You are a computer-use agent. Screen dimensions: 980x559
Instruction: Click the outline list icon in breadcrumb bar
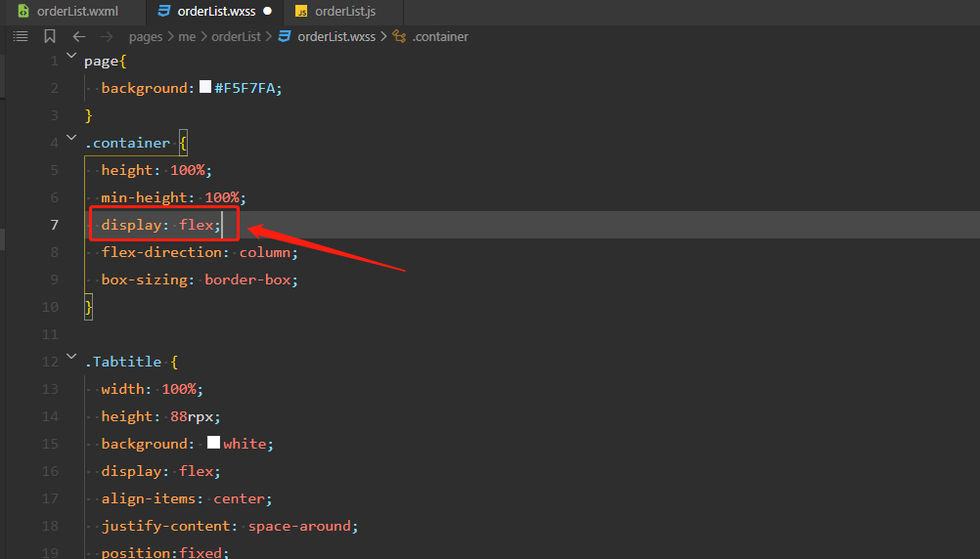[21, 36]
